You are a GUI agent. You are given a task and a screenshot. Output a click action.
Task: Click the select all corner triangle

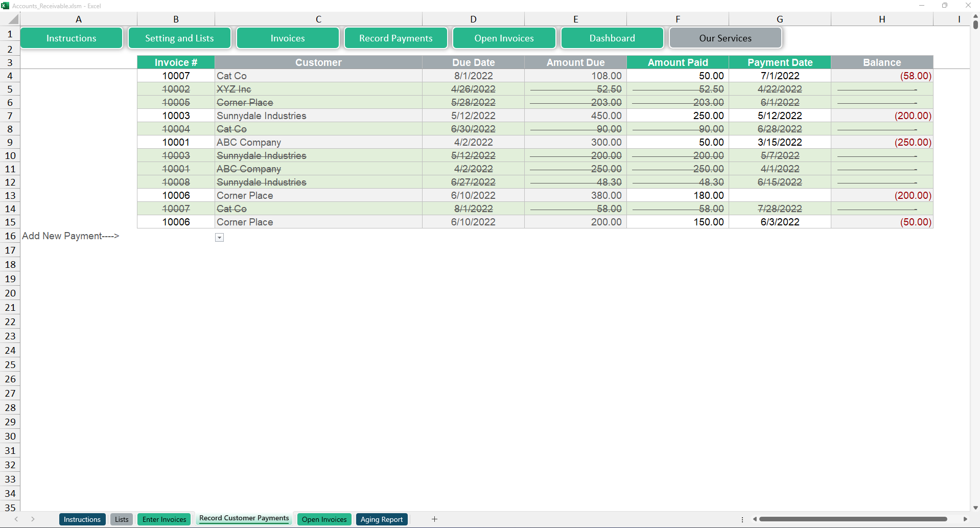tap(13, 19)
